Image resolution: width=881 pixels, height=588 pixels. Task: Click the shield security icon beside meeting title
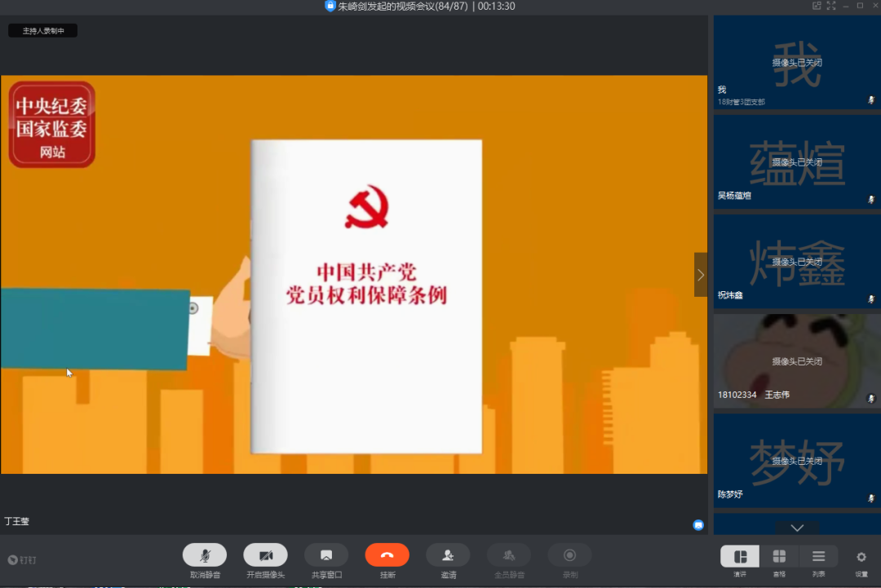pos(330,6)
